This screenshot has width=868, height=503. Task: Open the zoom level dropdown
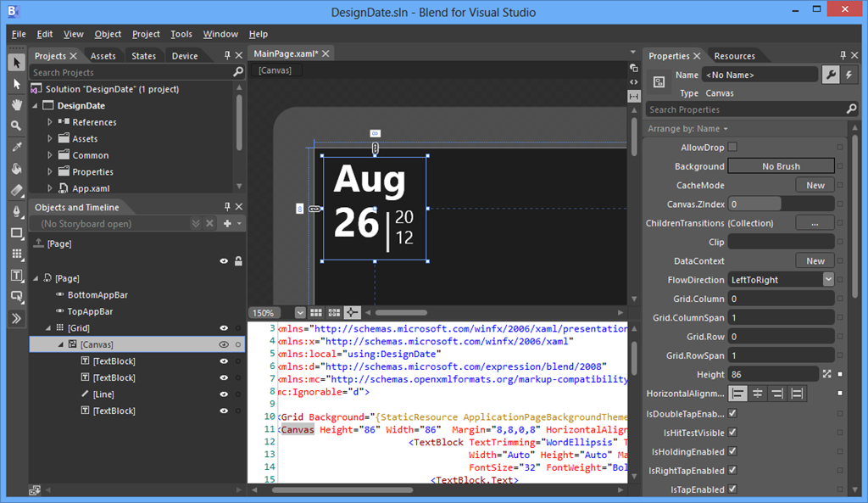pyautogui.click(x=299, y=313)
